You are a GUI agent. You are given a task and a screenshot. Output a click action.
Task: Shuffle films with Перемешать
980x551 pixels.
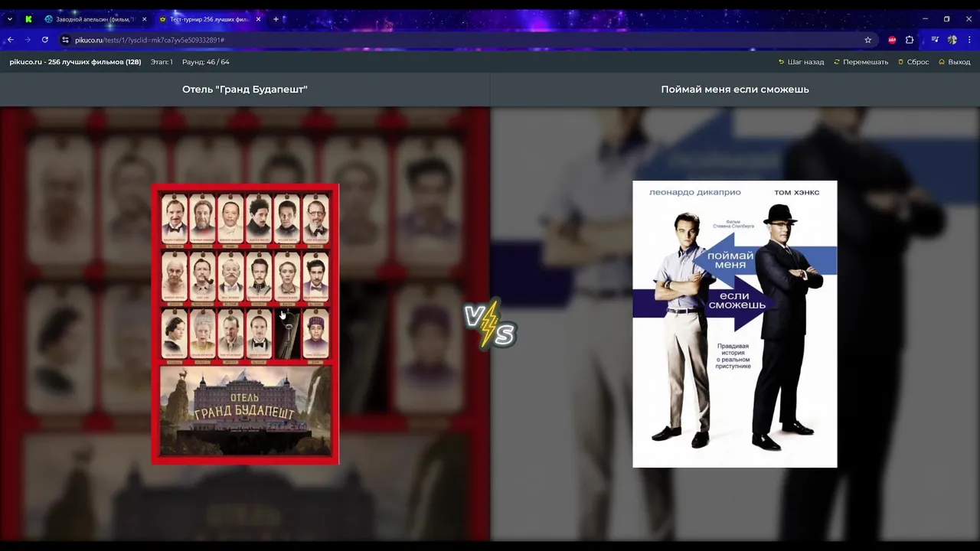[861, 62]
